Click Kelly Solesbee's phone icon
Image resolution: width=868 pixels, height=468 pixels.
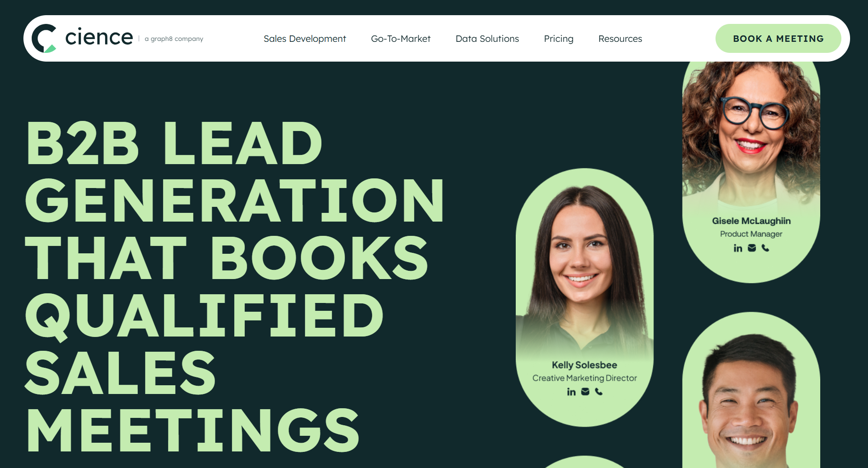598,392
